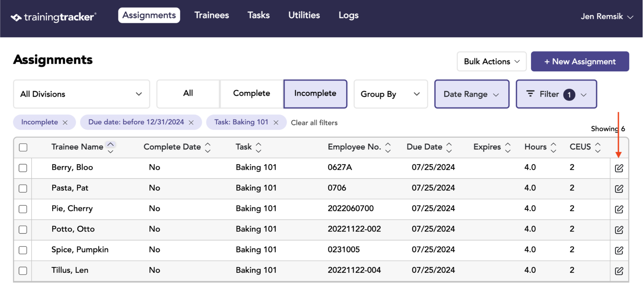Image resolution: width=644 pixels, height=285 pixels.
Task: Remove the Incomplete filter chip
Action: click(65, 123)
